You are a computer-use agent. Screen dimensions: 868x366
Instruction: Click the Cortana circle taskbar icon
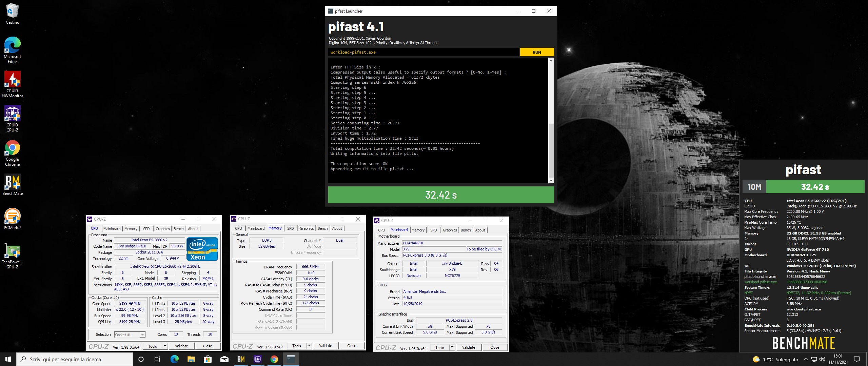(141, 359)
